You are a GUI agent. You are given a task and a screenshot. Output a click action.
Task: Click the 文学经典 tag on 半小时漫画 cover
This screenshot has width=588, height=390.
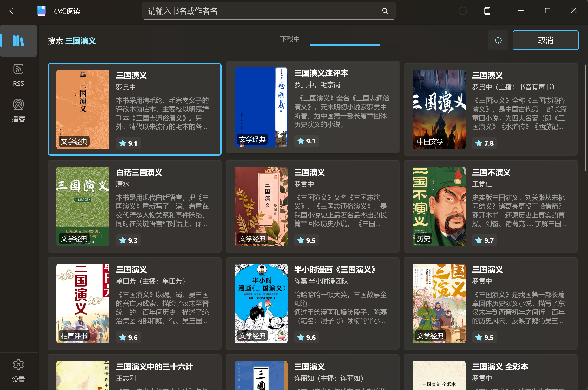pos(252,336)
